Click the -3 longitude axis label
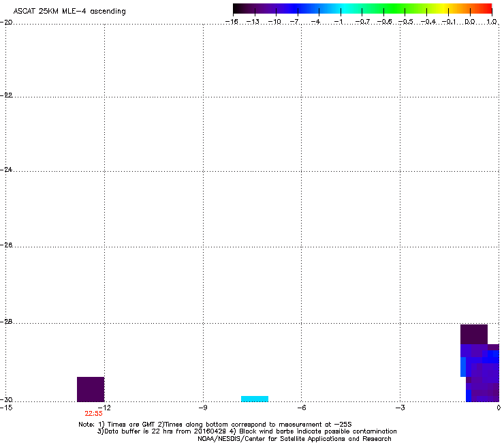 tap(400, 408)
